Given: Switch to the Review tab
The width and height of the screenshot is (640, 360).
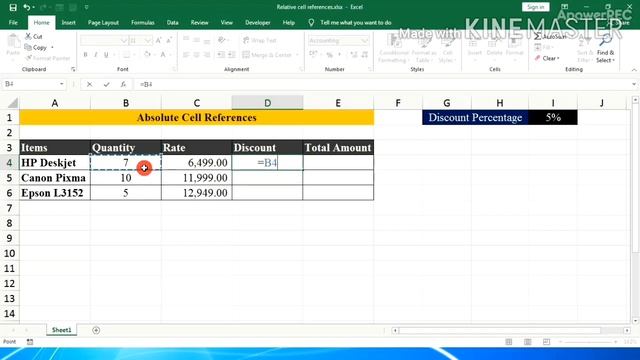Looking at the screenshot, I should click(x=199, y=23).
